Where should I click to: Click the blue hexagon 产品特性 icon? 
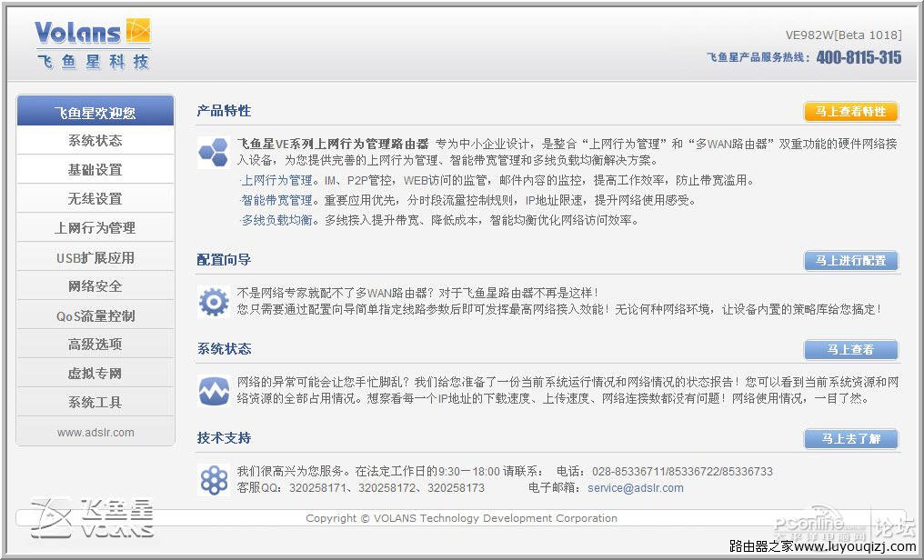pyautogui.click(x=214, y=153)
